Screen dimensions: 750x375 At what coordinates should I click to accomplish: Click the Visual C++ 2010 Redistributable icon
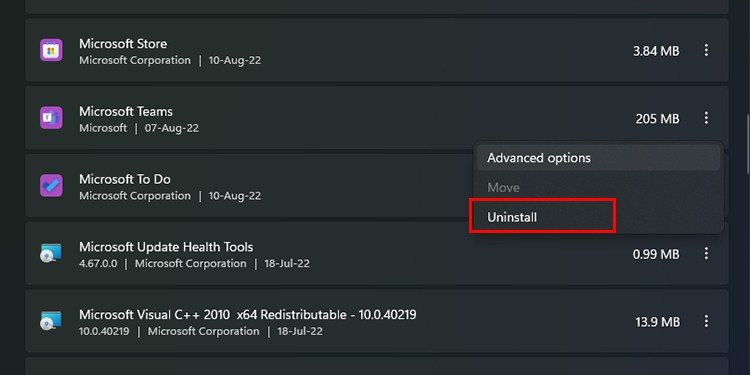[x=51, y=321]
